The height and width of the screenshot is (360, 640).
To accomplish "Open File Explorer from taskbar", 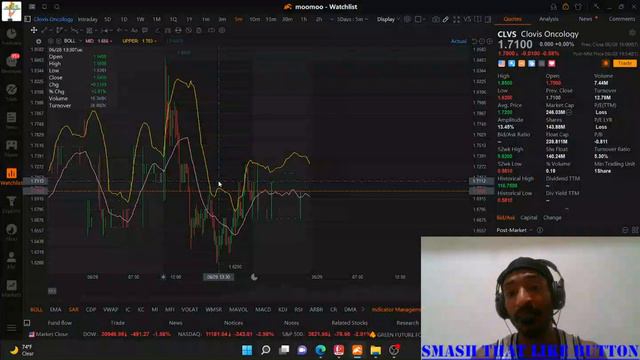I will tap(376, 350).
